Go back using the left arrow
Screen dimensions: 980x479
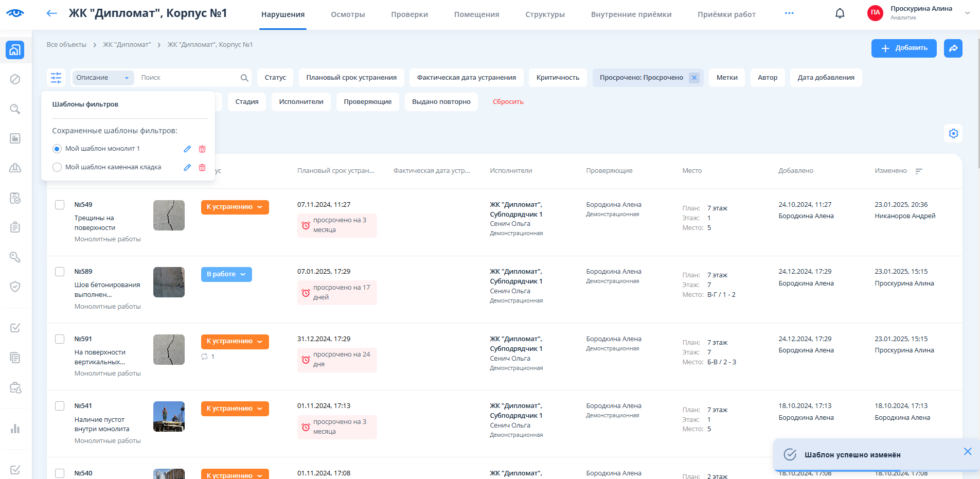pos(51,13)
